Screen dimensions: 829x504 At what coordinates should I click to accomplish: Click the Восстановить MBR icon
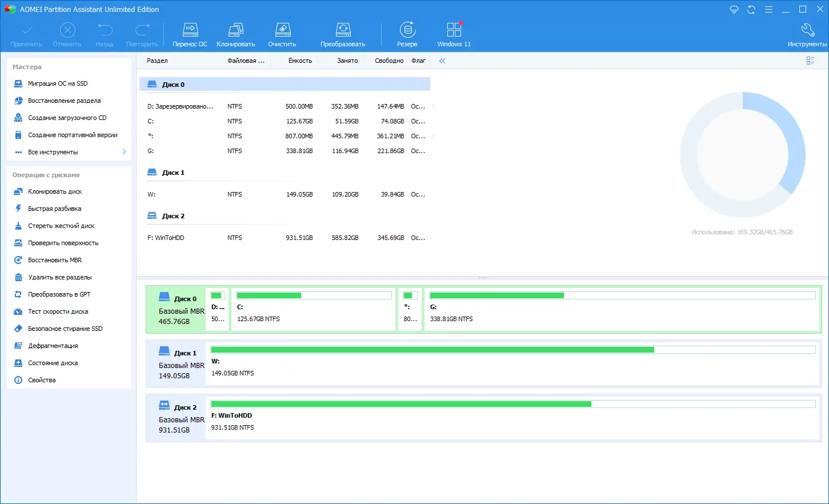[18, 260]
